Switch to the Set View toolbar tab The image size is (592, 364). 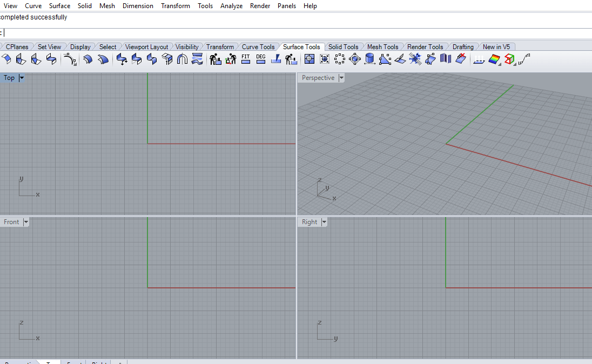pyautogui.click(x=49, y=47)
